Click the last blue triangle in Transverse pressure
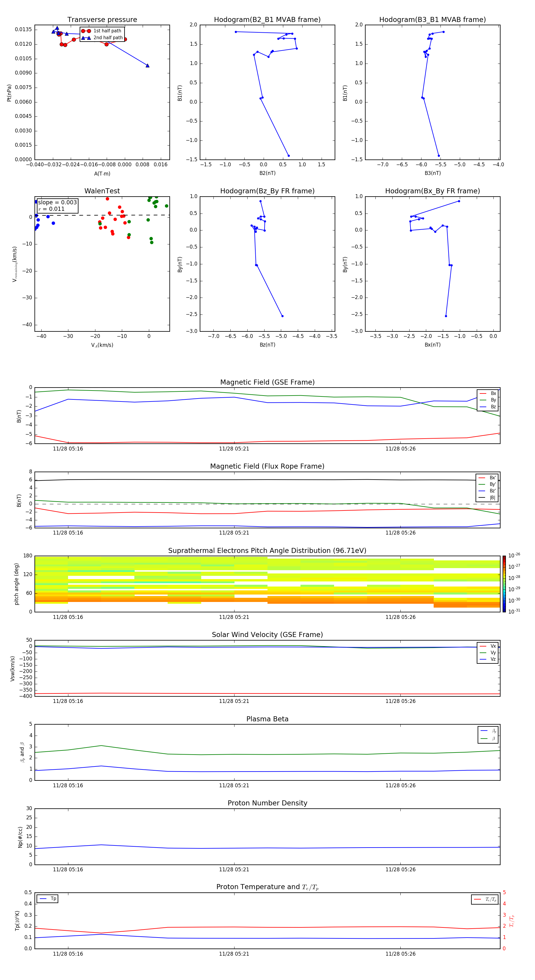The width and height of the screenshot is (535, 980). [x=147, y=65]
